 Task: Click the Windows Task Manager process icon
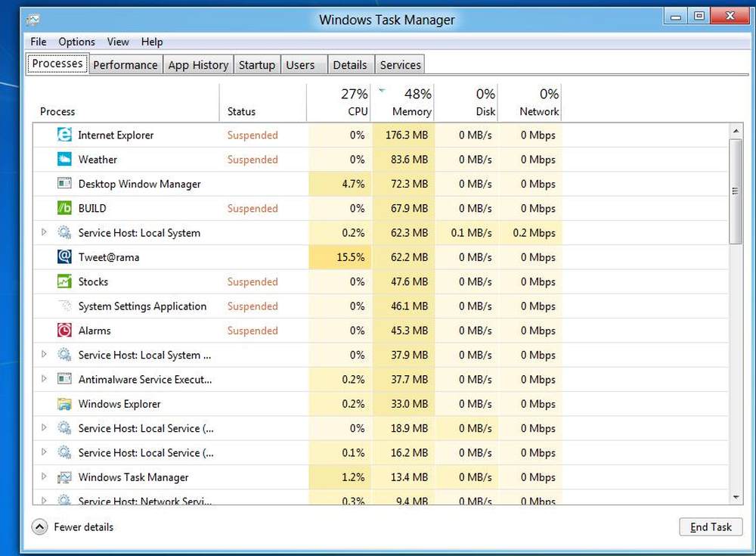(64, 477)
